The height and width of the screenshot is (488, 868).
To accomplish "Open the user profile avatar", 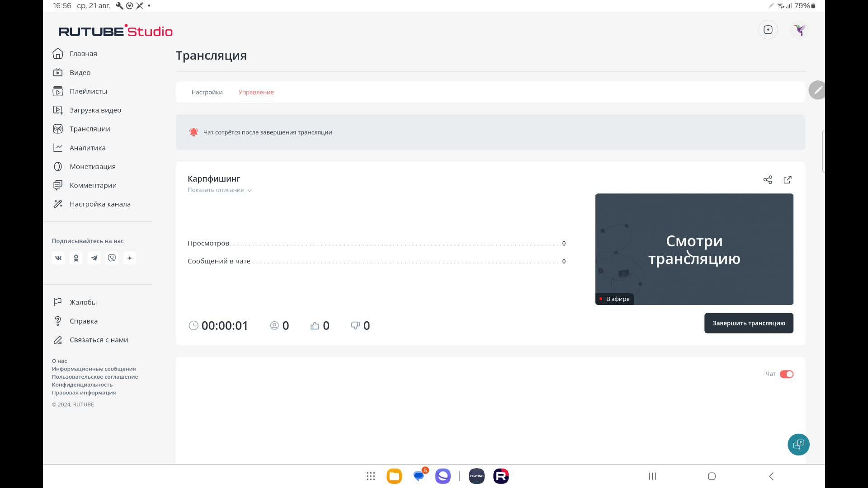I will point(799,30).
